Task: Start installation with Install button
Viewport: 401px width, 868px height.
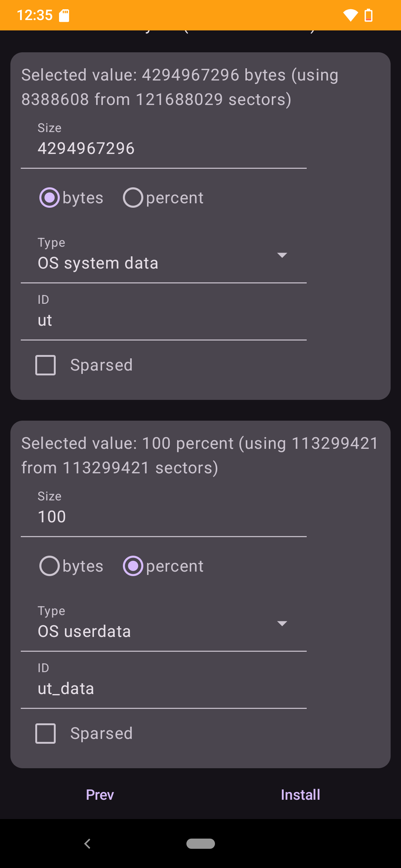Action: pos(300,795)
